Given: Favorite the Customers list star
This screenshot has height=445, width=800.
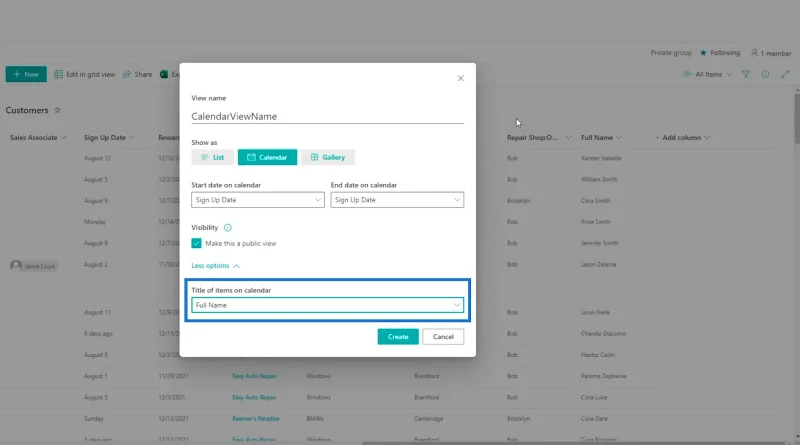Looking at the screenshot, I should 58,110.
